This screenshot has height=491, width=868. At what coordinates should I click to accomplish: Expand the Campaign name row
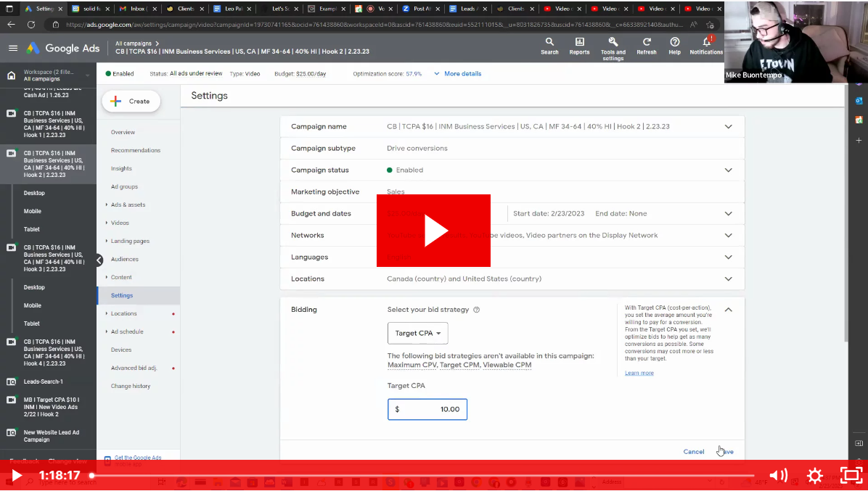coord(728,127)
